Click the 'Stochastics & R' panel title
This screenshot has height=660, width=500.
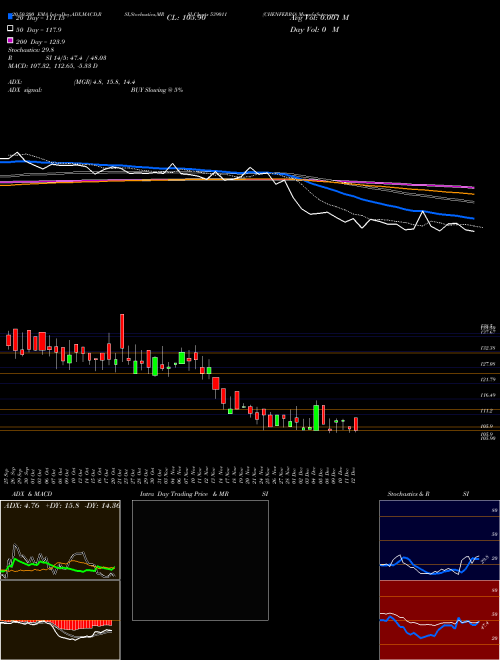408,494
